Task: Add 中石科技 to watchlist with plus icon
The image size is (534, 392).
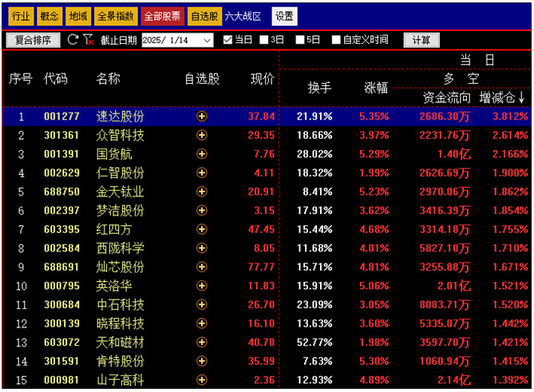Action: tap(202, 304)
